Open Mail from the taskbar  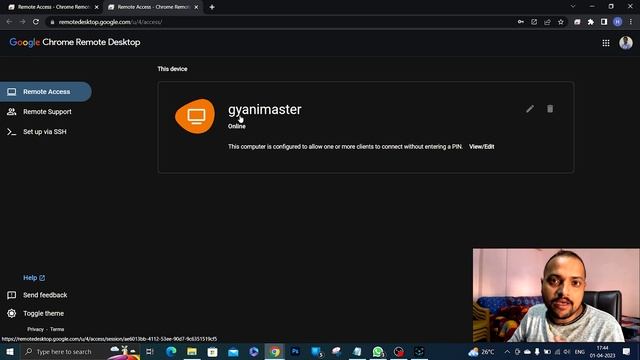click(233, 351)
